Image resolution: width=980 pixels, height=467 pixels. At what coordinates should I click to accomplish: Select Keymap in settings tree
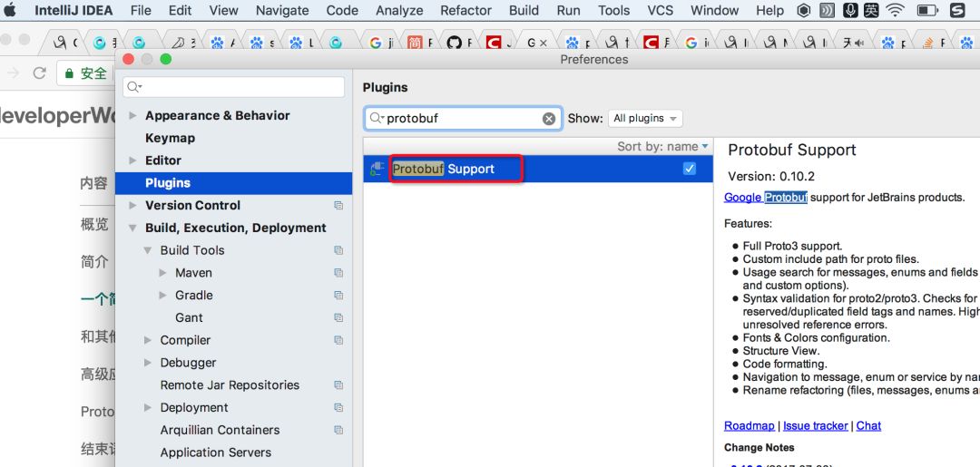coord(170,138)
